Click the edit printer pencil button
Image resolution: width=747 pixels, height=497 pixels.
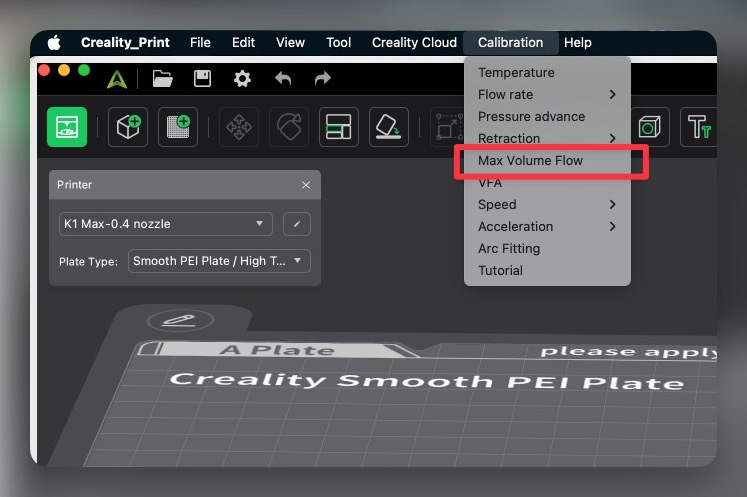[x=296, y=224]
